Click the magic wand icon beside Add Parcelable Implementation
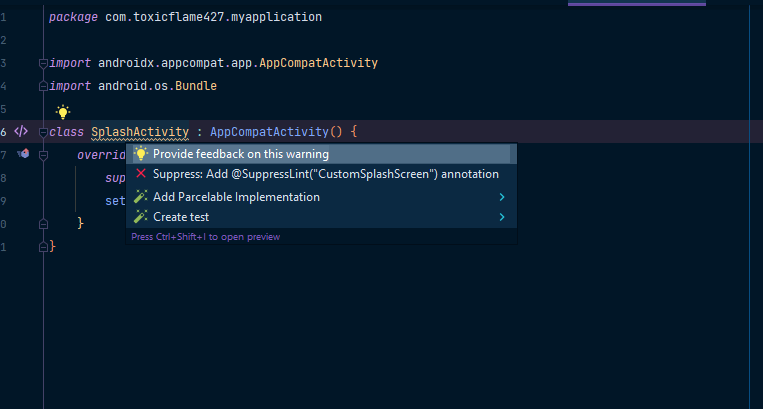 [x=141, y=196]
